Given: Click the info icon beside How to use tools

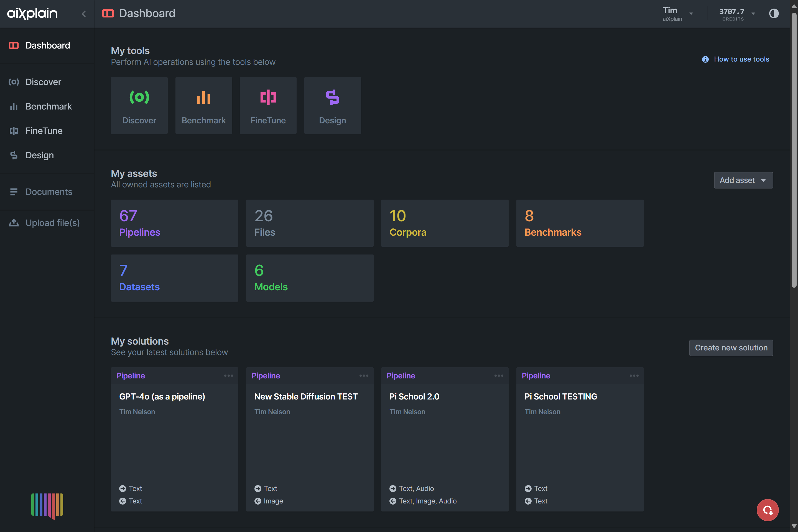Looking at the screenshot, I should [x=705, y=59].
